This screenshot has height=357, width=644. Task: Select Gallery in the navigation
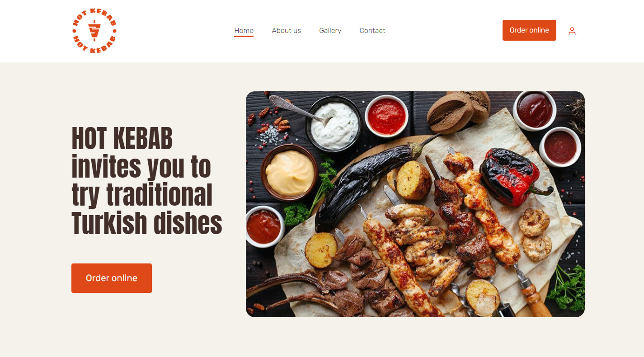point(330,31)
